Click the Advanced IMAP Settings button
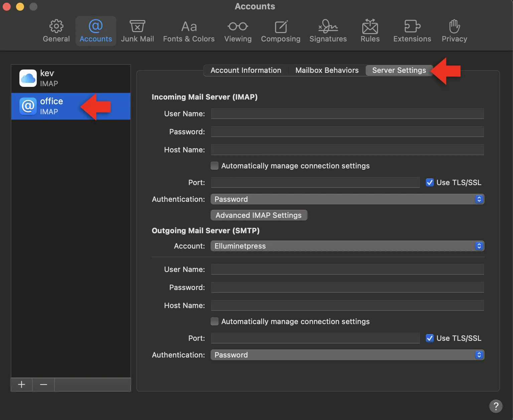Screen dimensions: 513x420 coord(258,215)
